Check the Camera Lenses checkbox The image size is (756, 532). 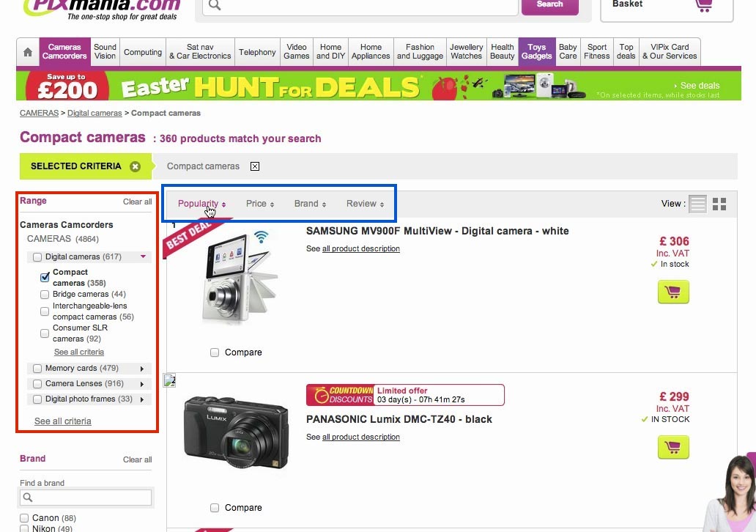[37, 384]
